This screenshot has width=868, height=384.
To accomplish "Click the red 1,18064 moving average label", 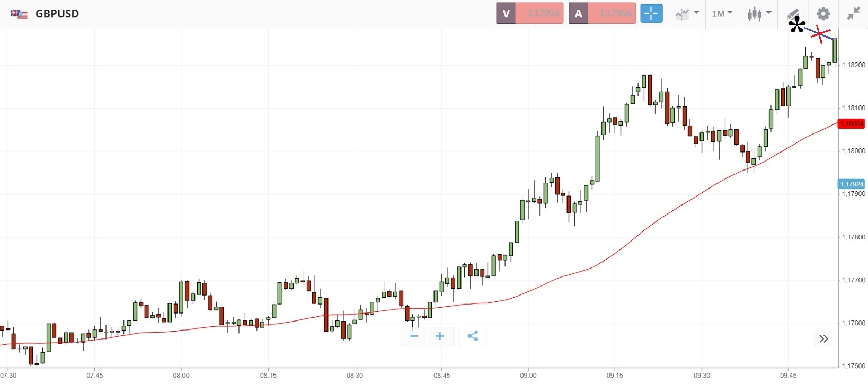I will tap(852, 124).
